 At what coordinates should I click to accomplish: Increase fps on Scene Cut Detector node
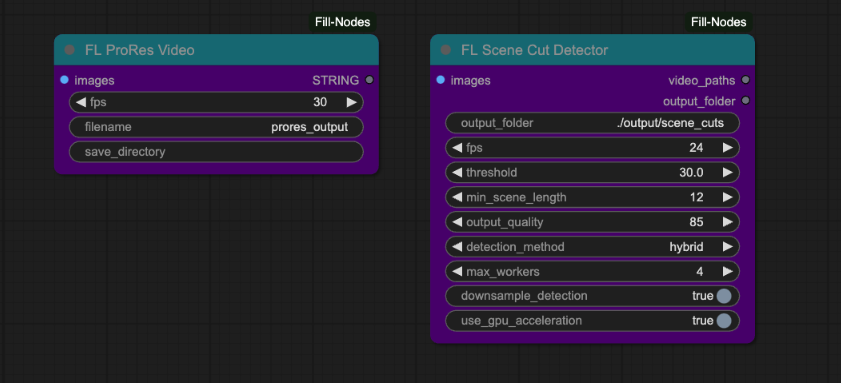(x=727, y=148)
